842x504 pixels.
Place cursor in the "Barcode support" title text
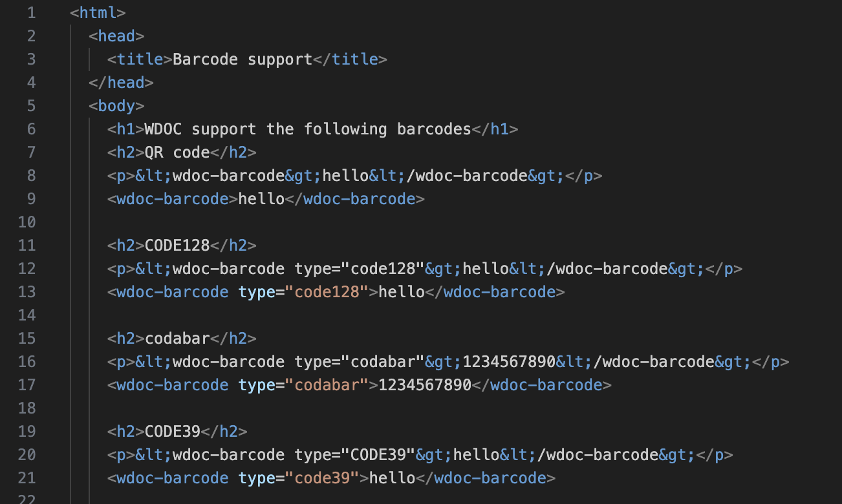point(243,59)
